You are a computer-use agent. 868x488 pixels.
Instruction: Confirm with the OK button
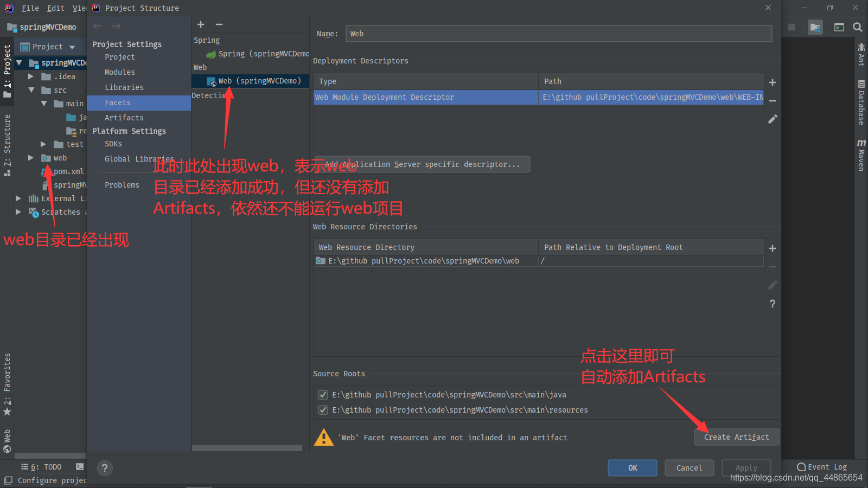[633, 468]
